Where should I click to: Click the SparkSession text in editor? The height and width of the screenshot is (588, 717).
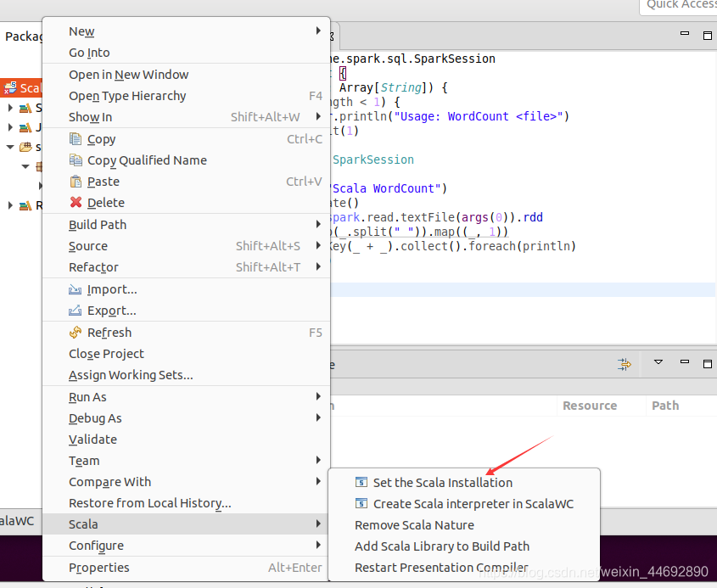pyautogui.click(x=373, y=160)
